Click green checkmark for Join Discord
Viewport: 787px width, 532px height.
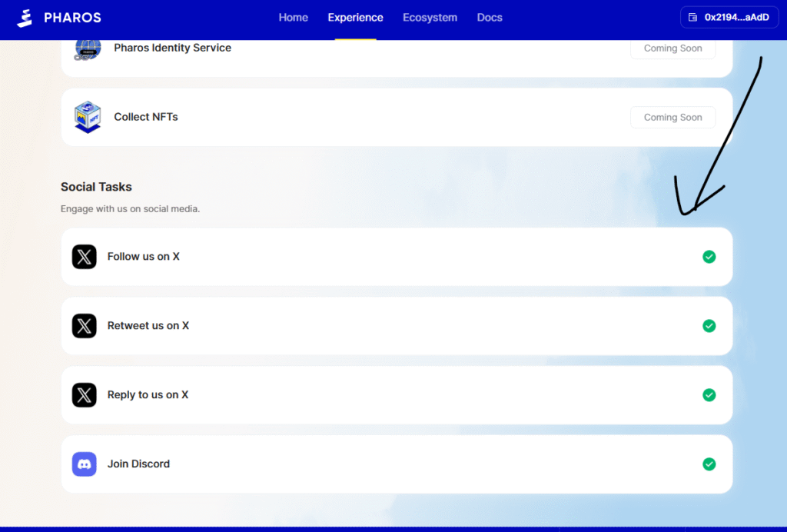pyautogui.click(x=709, y=464)
